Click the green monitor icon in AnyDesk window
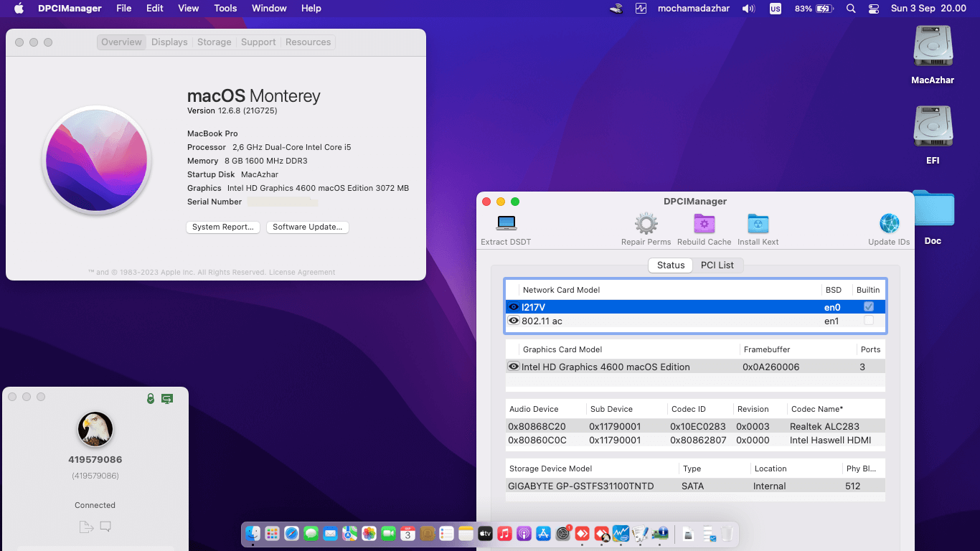Viewport: 980px width, 551px height. coord(167,398)
